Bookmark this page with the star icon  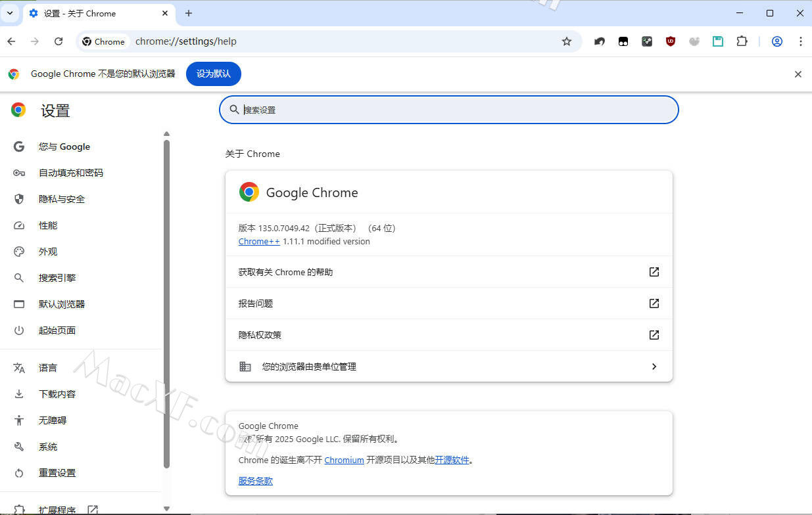(x=566, y=41)
